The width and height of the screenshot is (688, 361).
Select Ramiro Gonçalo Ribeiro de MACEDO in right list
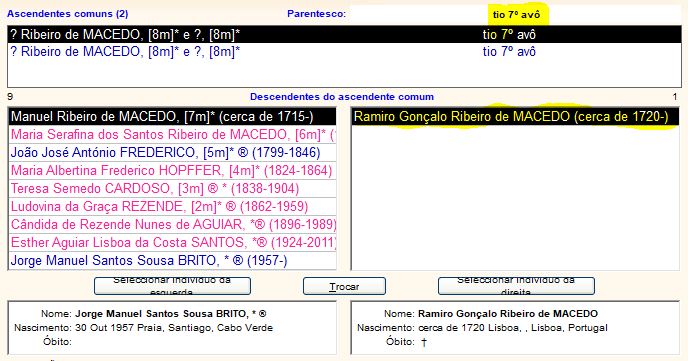point(515,117)
